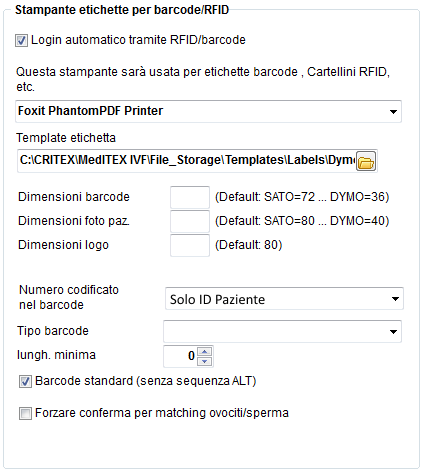Click the Barcode standard checkbox label text
The height and width of the screenshot is (473, 424).
(145, 381)
